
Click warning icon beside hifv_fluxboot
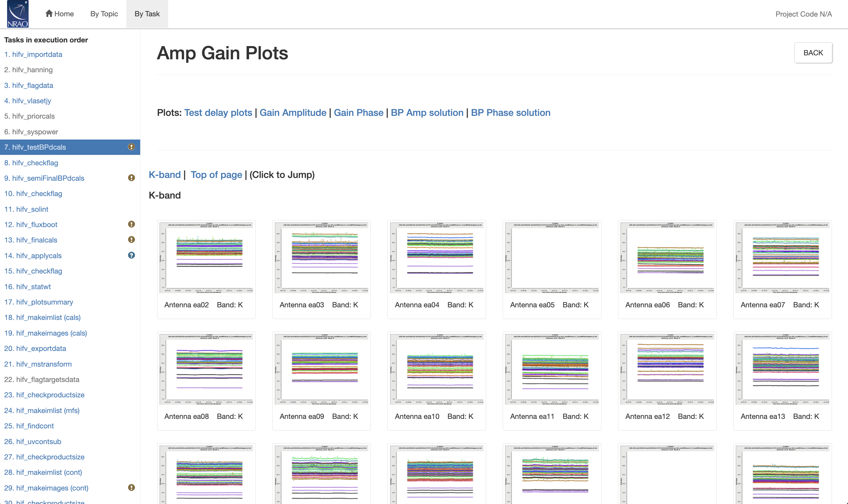pyautogui.click(x=131, y=224)
